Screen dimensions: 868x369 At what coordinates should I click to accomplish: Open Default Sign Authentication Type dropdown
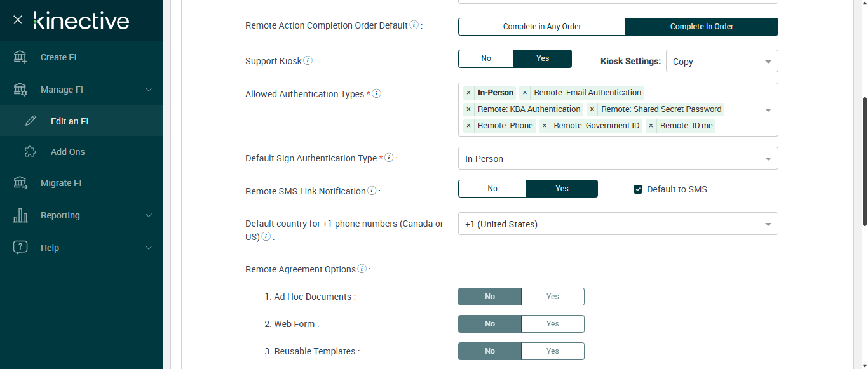click(x=618, y=159)
